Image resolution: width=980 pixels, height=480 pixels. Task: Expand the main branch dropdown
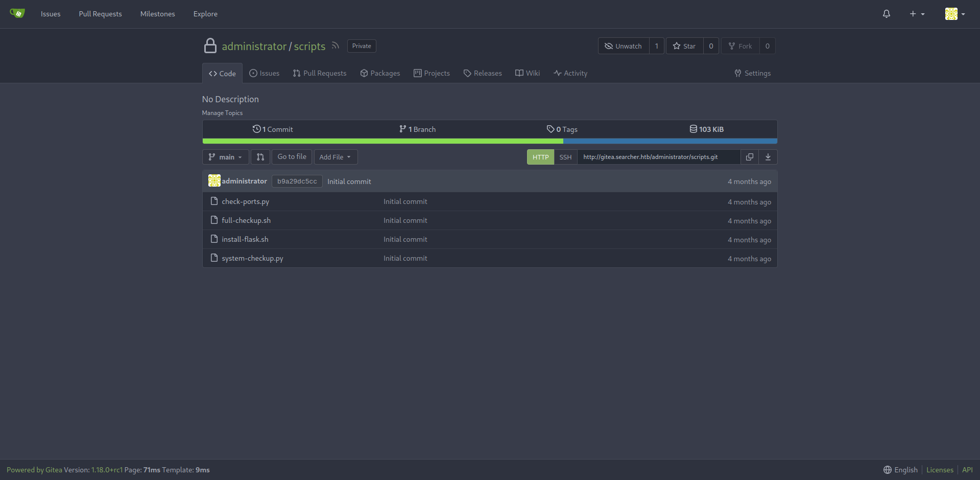tap(225, 157)
